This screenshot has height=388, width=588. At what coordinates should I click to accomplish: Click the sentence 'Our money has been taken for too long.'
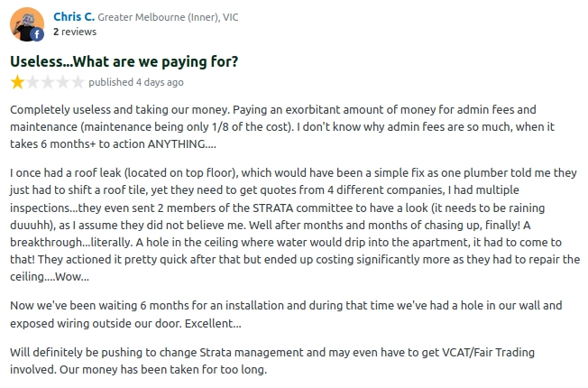coord(163,370)
